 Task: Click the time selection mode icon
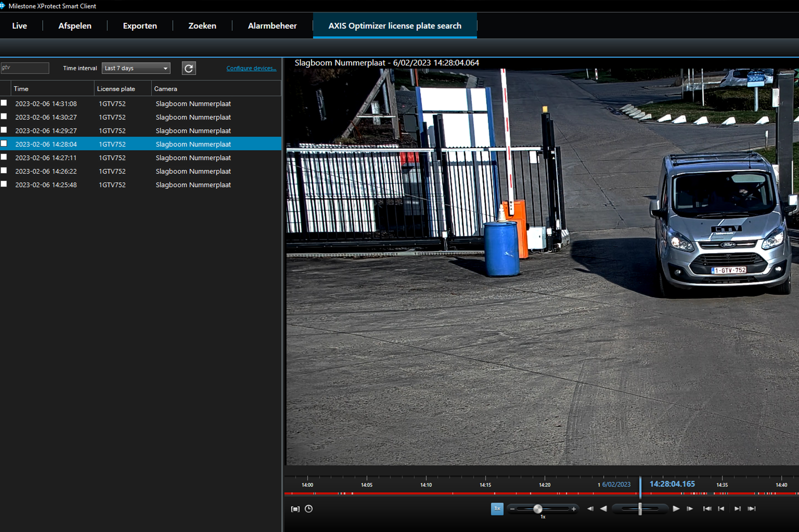295,509
